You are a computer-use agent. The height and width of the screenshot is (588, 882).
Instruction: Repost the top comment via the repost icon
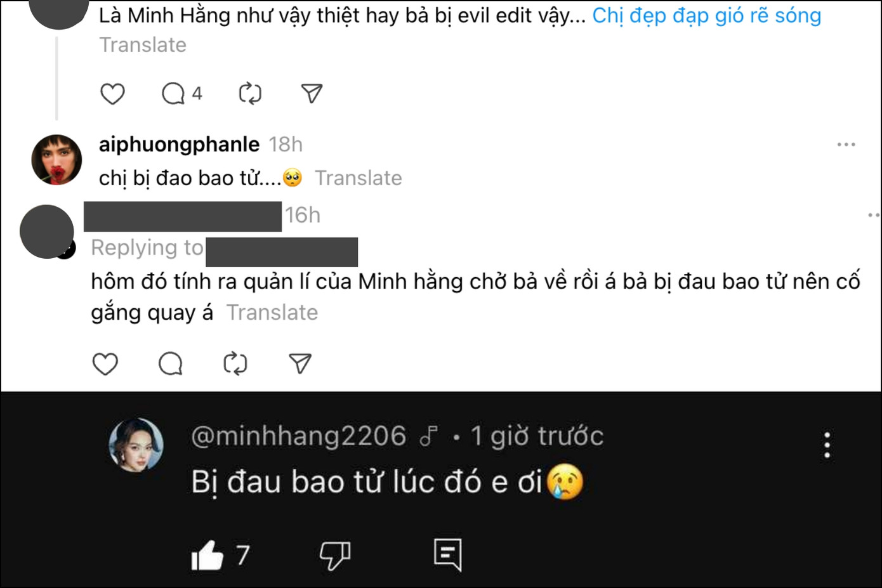tap(249, 93)
